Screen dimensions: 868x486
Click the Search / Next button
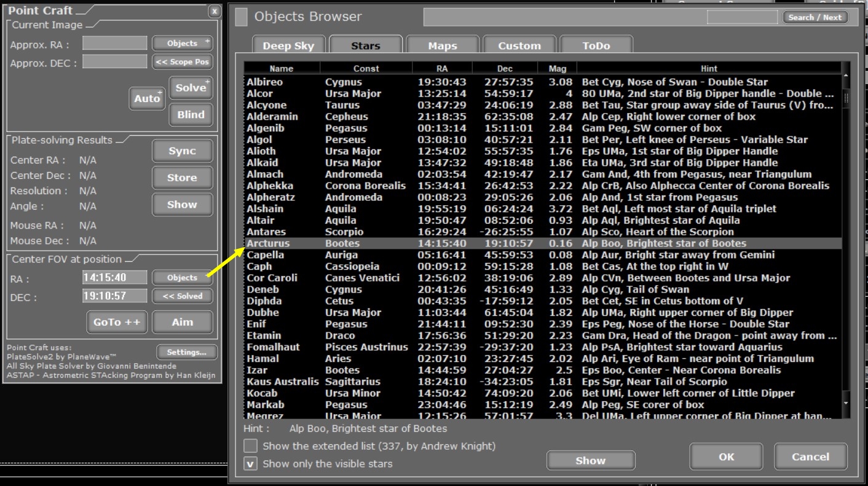click(x=815, y=17)
